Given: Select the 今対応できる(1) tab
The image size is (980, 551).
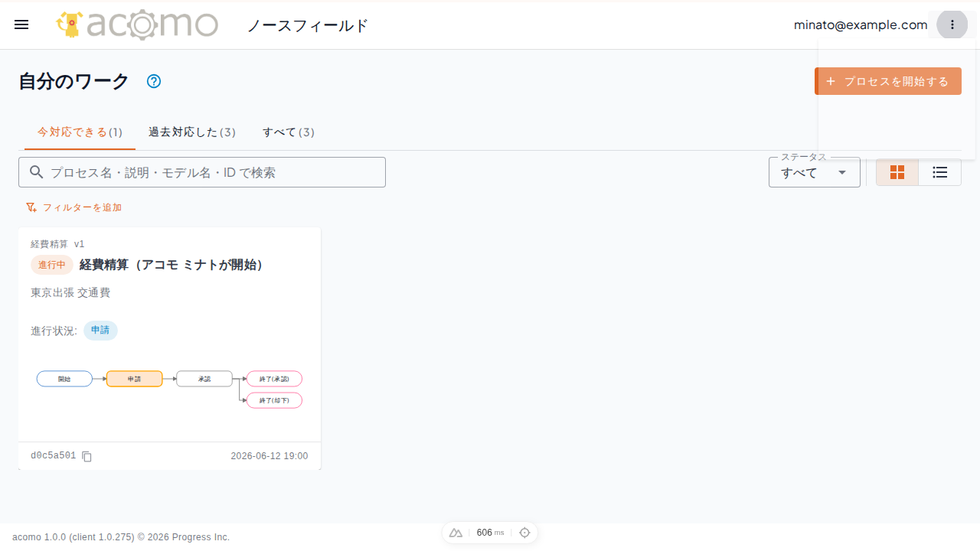Looking at the screenshot, I should [x=80, y=132].
